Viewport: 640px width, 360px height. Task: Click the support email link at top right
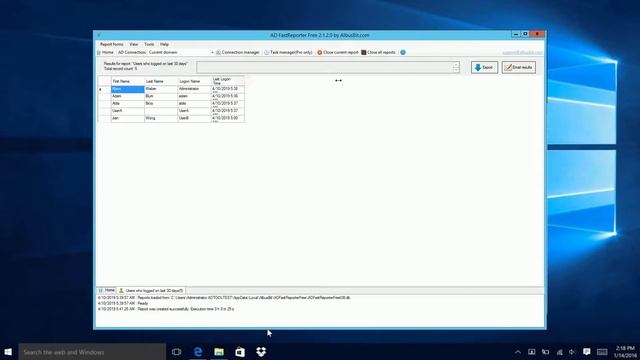[522, 53]
